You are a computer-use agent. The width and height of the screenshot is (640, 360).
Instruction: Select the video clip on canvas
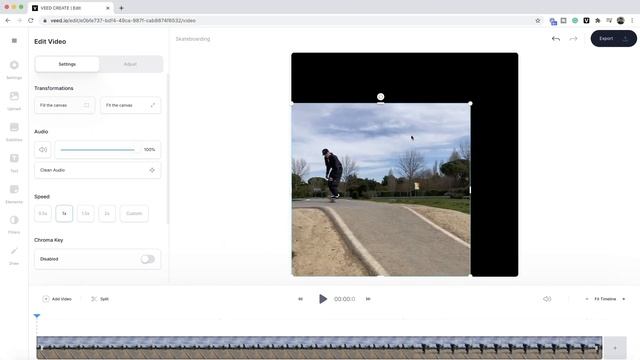[381, 190]
